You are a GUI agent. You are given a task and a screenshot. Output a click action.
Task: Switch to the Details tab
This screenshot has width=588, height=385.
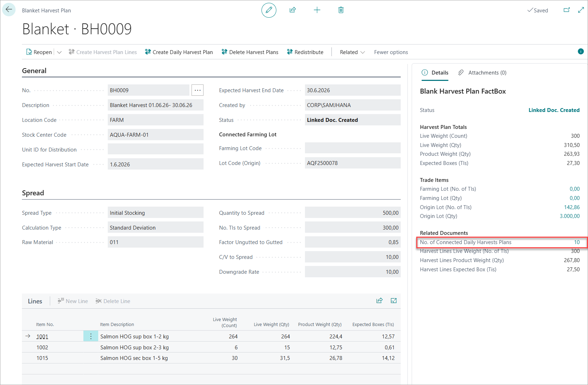tap(435, 73)
